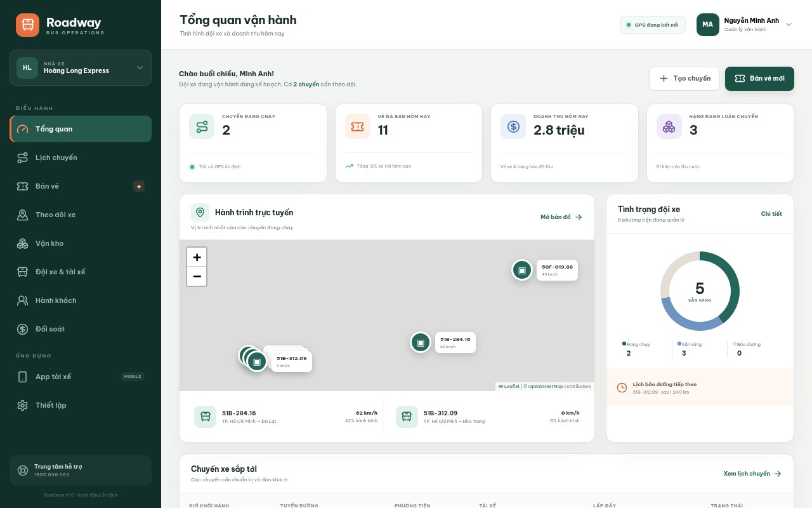Click the Vận kho boxes icon
Viewport: 812px width, 508px height.
coord(23,243)
